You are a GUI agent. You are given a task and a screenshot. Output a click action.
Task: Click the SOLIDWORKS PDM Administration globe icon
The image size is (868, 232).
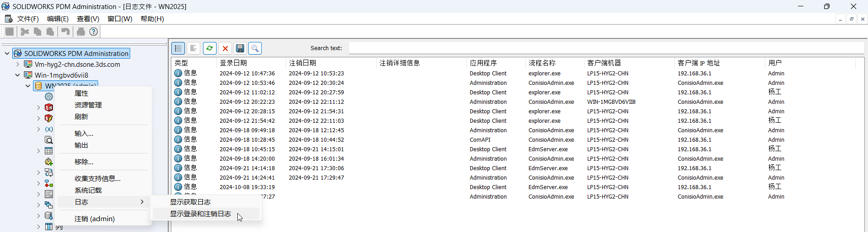(18, 53)
